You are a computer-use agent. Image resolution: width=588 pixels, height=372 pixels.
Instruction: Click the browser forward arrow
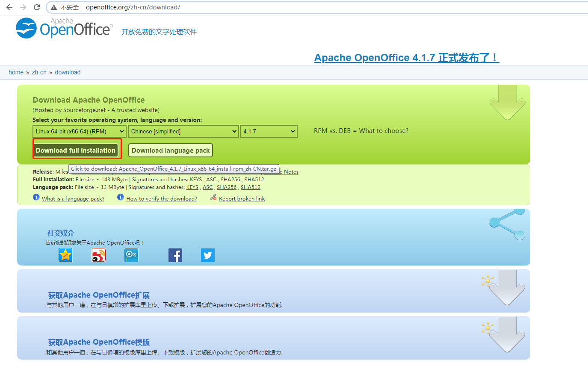click(x=23, y=7)
